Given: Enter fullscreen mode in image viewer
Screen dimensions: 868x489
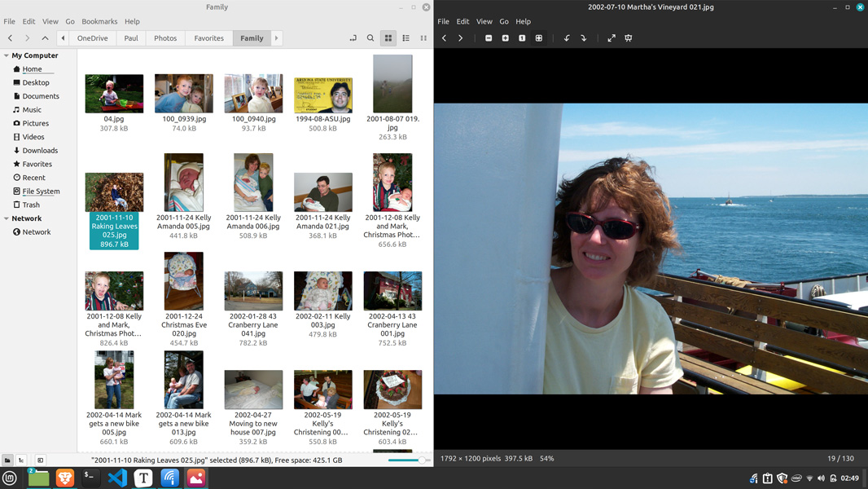Looking at the screenshot, I should click(x=612, y=38).
